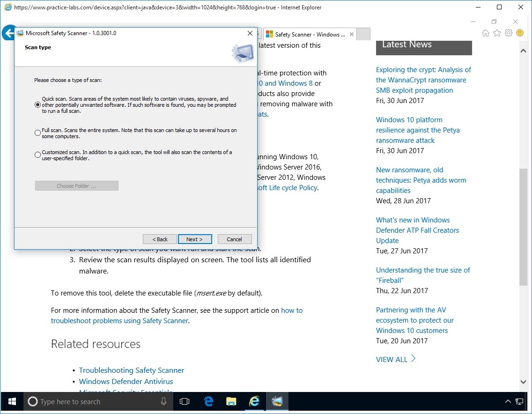Image resolution: width=532 pixels, height=414 pixels.
Task: Select the Customized scan radio option
Action: coord(37,155)
